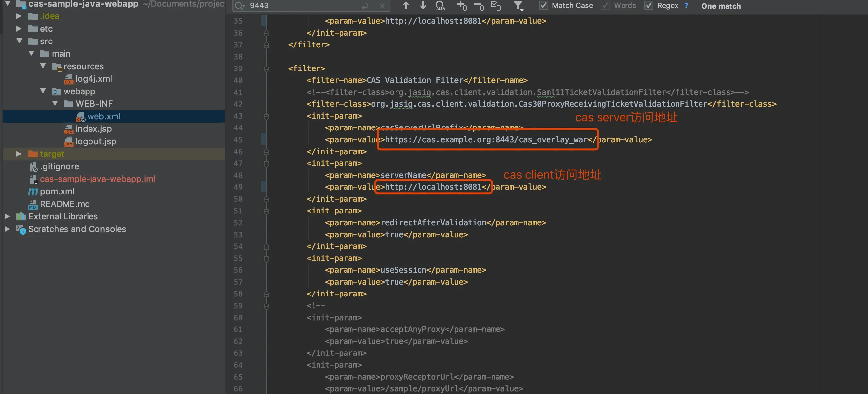Click in search field containing 9443

pos(303,6)
